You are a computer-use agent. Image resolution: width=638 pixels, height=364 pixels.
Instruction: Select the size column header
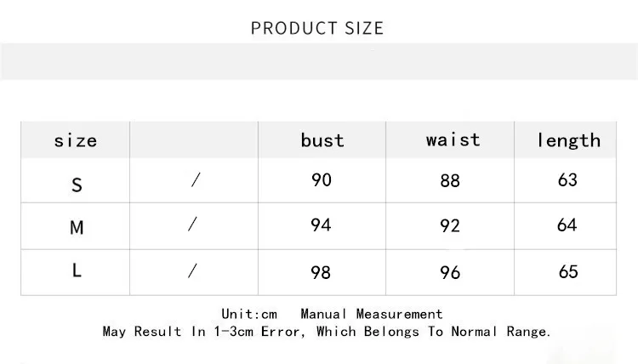(76, 140)
